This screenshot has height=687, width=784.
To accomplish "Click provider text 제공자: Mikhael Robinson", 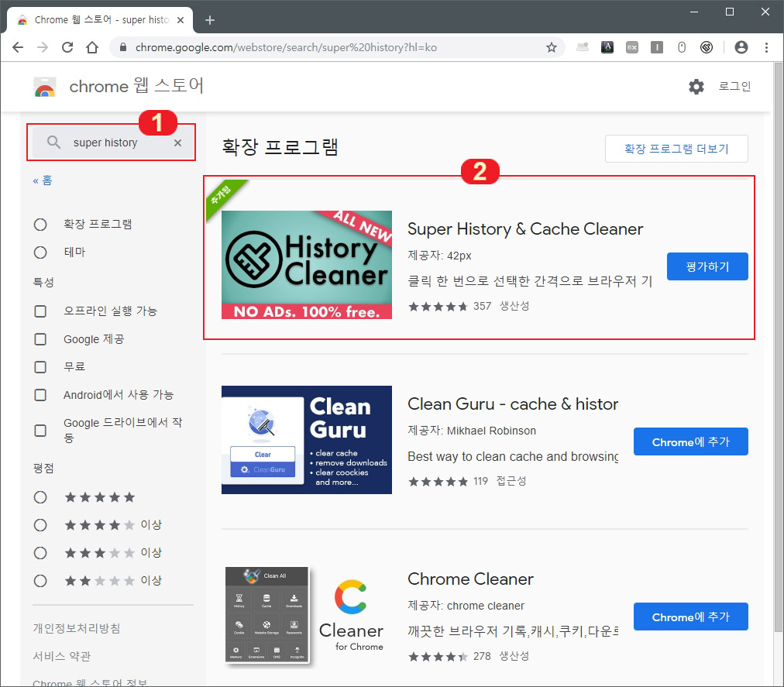I will coord(472,431).
